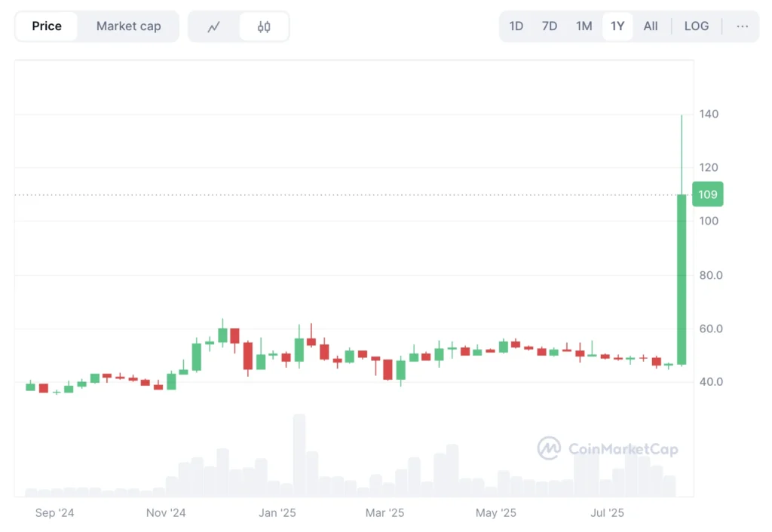Click the green 109 current price label
Image resolution: width=772 pixels, height=532 pixels.
click(x=707, y=194)
